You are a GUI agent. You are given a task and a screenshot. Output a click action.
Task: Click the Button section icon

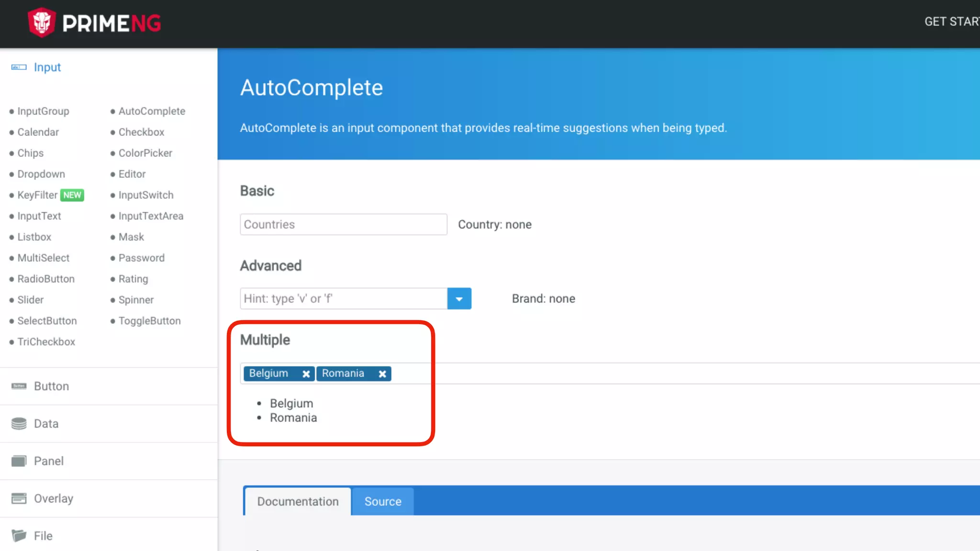coord(19,386)
